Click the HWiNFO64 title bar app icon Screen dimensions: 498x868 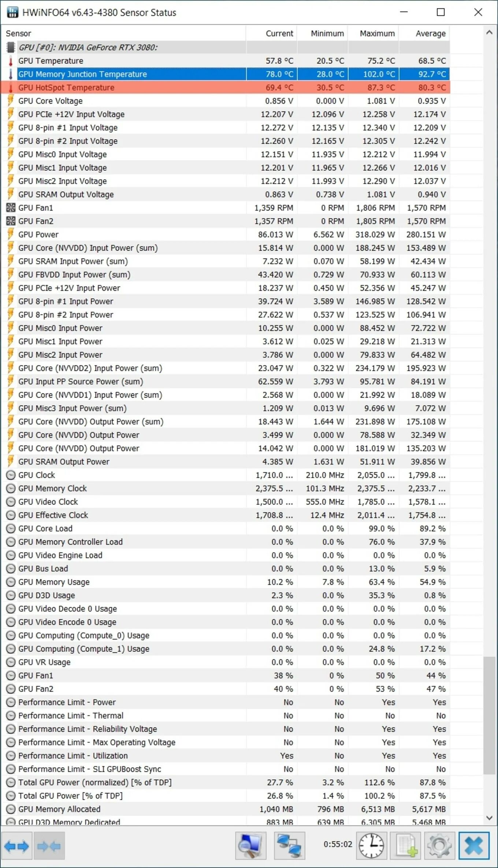[x=12, y=12]
